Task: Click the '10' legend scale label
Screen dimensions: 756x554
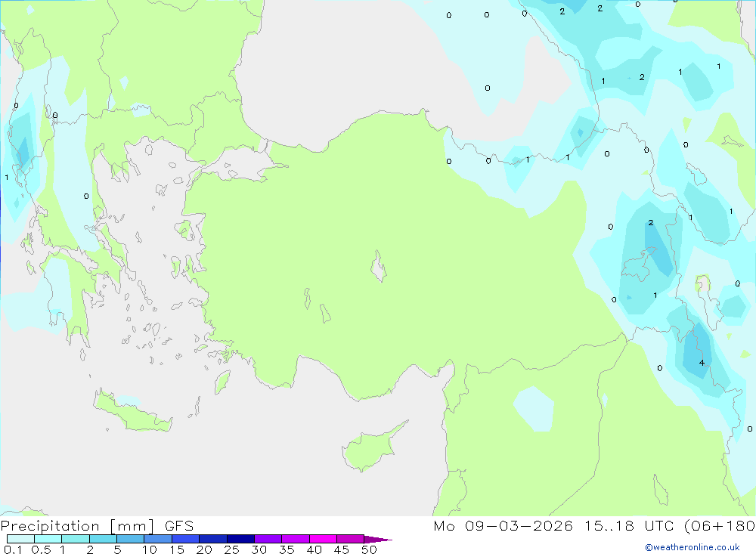Action: click(x=150, y=549)
